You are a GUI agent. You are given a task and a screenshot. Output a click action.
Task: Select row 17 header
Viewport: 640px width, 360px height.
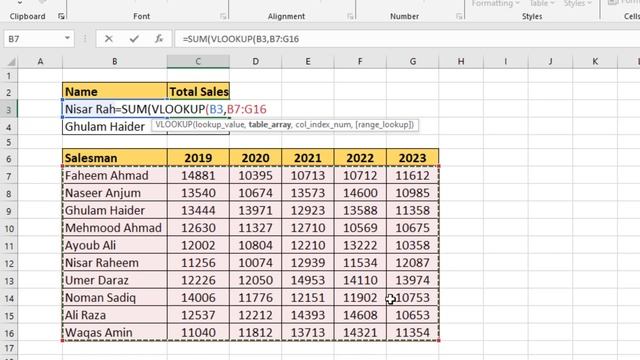coord(9,348)
